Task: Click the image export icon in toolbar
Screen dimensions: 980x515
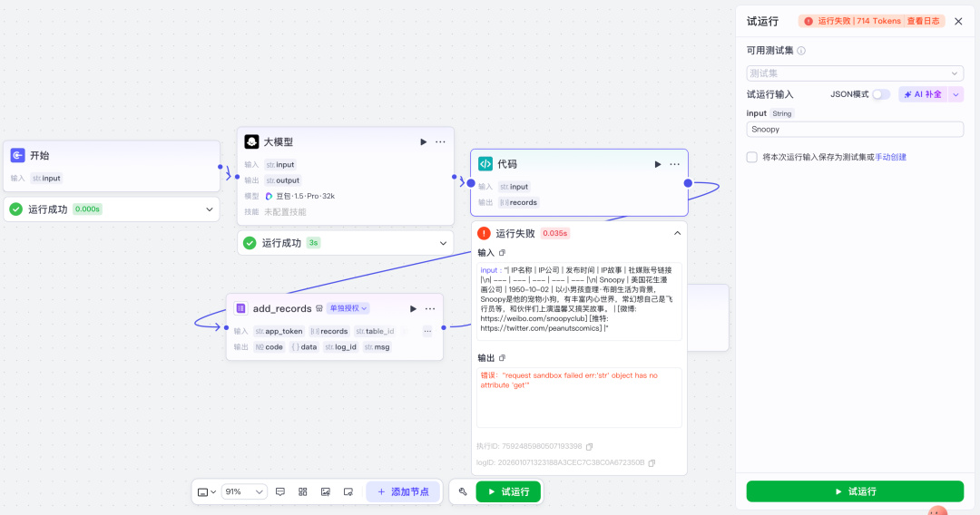Action: pyautogui.click(x=326, y=492)
